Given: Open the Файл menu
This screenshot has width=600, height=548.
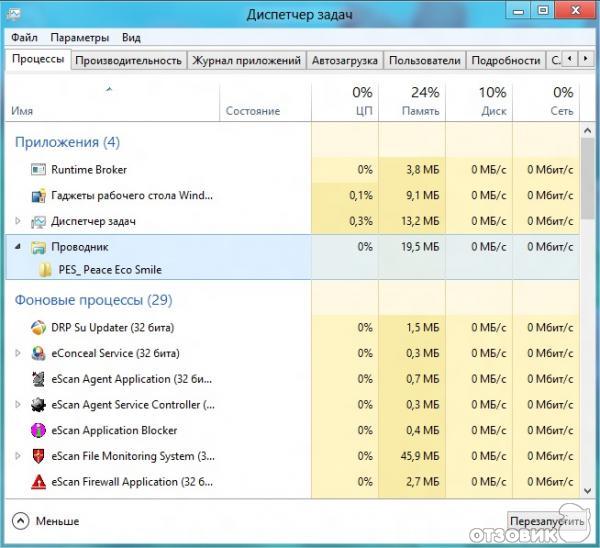Looking at the screenshot, I should coord(24,37).
